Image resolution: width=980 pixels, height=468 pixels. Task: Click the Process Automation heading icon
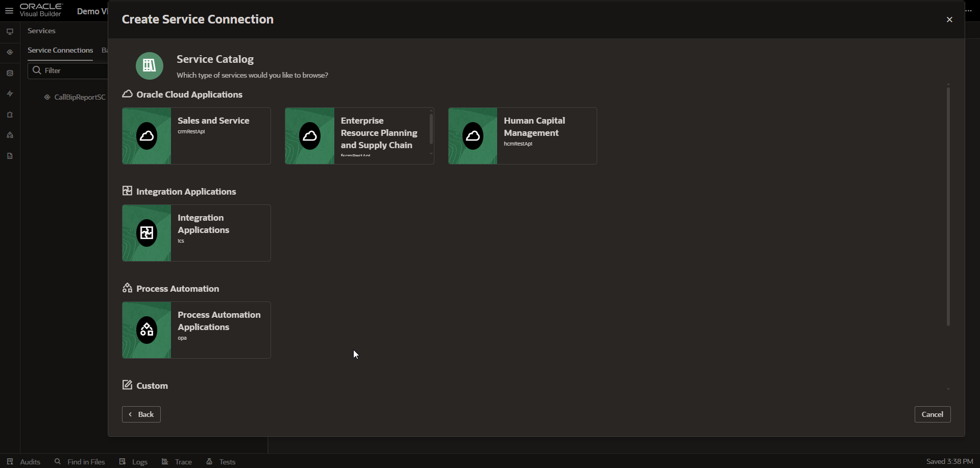[128, 288]
